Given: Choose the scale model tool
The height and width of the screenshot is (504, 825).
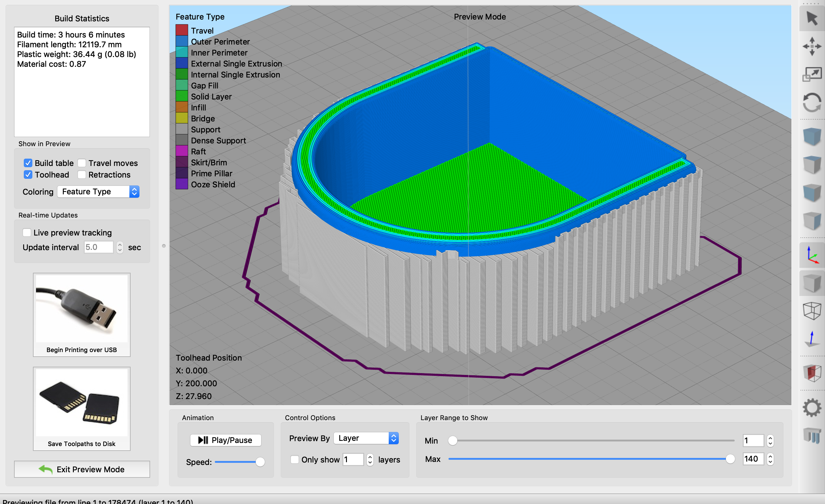Looking at the screenshot, I should [812, 74].
